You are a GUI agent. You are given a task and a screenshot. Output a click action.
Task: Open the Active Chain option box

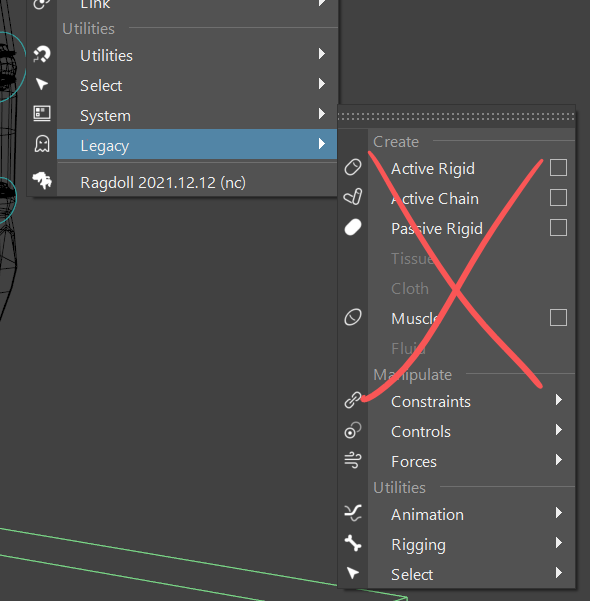[x=558, y=198]
